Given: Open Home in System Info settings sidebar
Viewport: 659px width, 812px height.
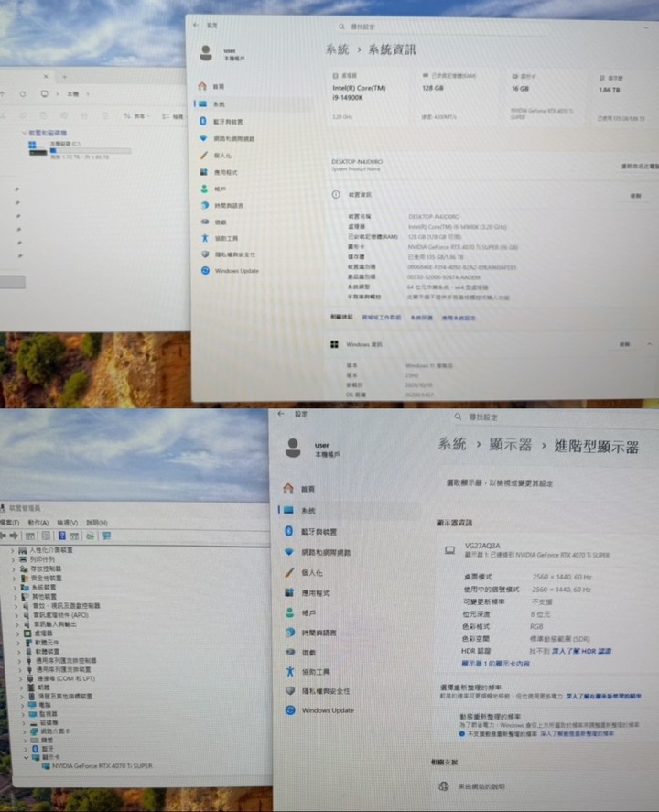Looking at the screenshot, I should pos(212,86).
